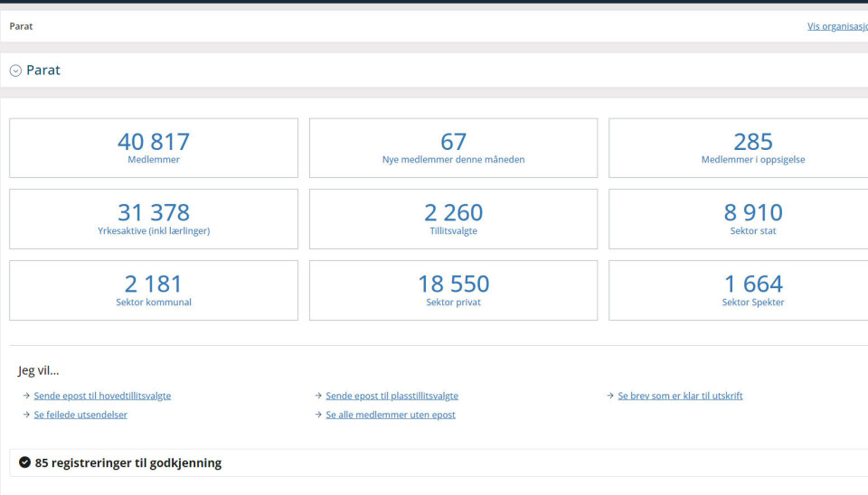The image size is (868, 495).
Task: Follow Sende epost til hovedtillitsvalgte link
Action: pos(102,396)
